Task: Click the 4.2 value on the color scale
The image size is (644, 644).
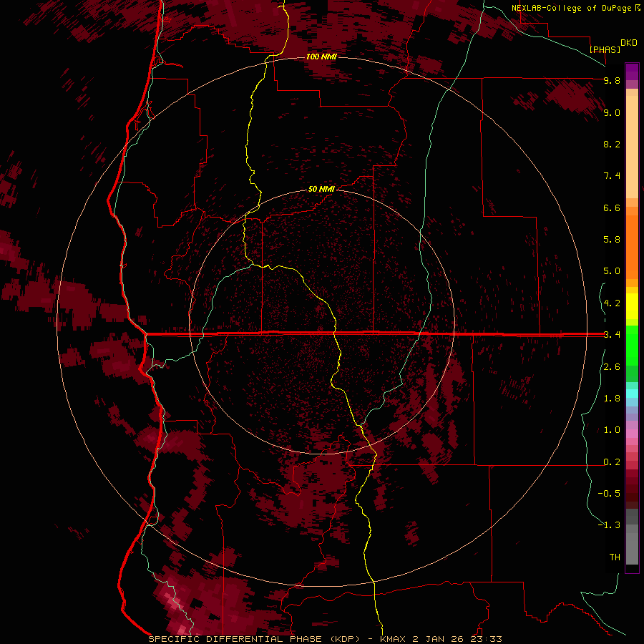Action: pyautogui.click(x=612, y=303)
